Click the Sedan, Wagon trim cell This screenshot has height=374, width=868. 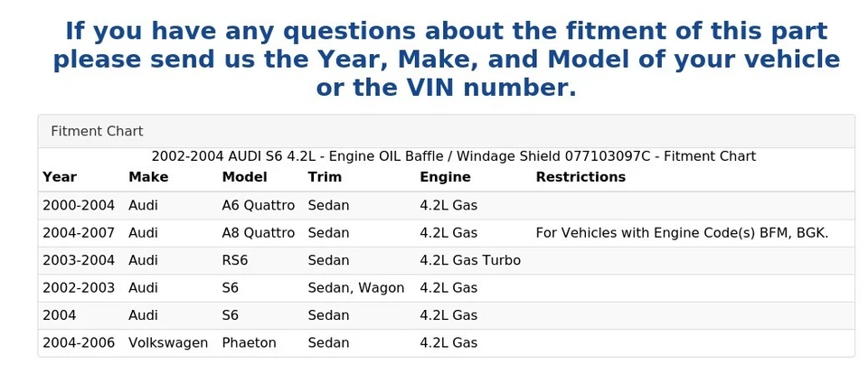tap(356, 288)
